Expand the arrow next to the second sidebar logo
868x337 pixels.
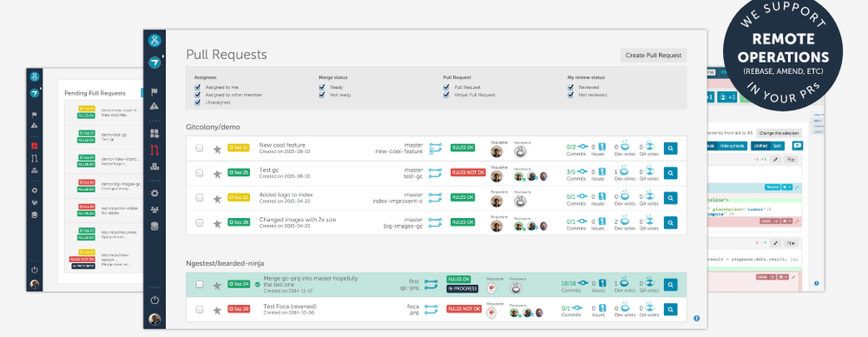163,56
